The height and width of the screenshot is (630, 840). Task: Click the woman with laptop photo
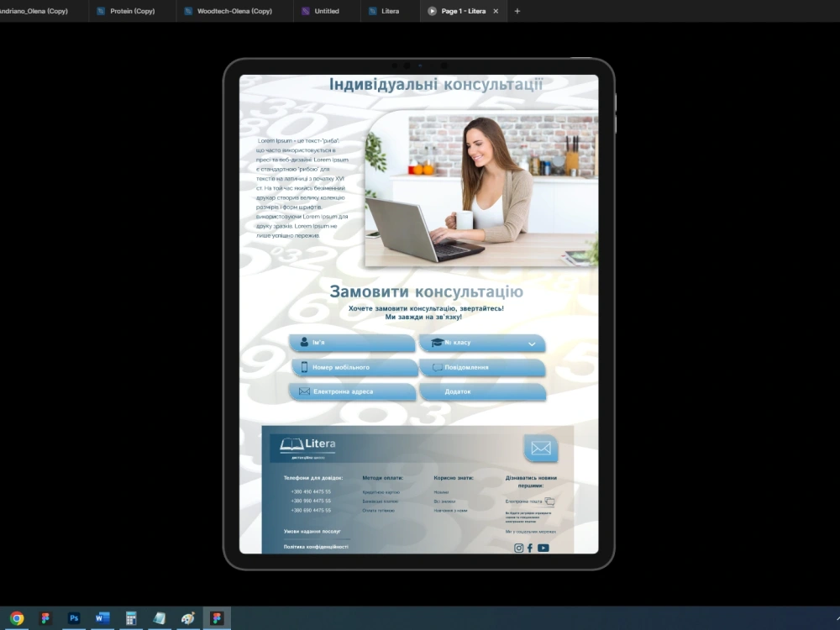(x=481, y=188)
